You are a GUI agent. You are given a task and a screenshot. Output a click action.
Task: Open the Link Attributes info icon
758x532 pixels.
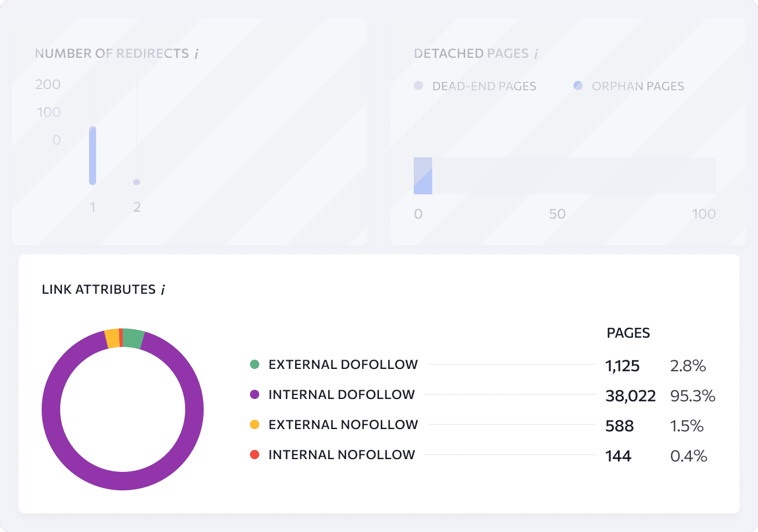click(x=163, y=290)
